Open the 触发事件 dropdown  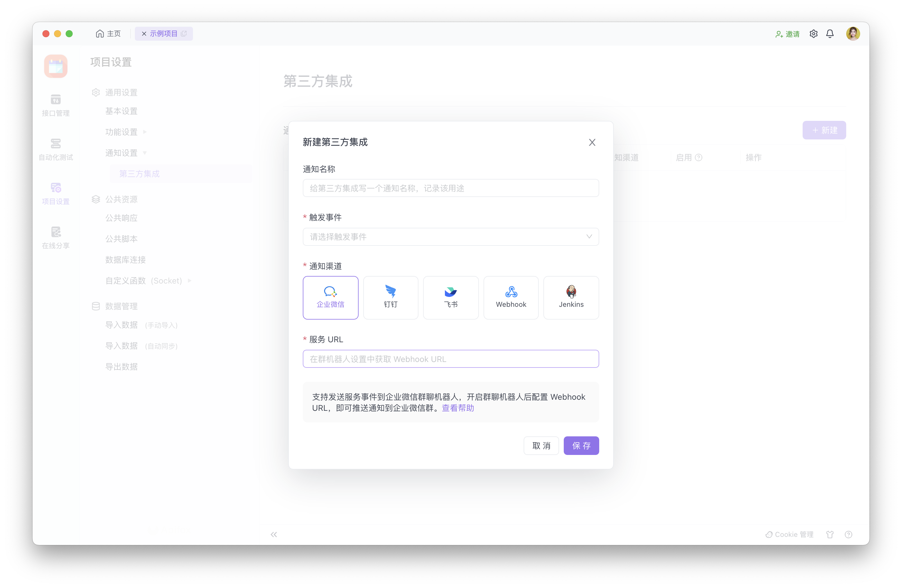click(x=451, y=237)
